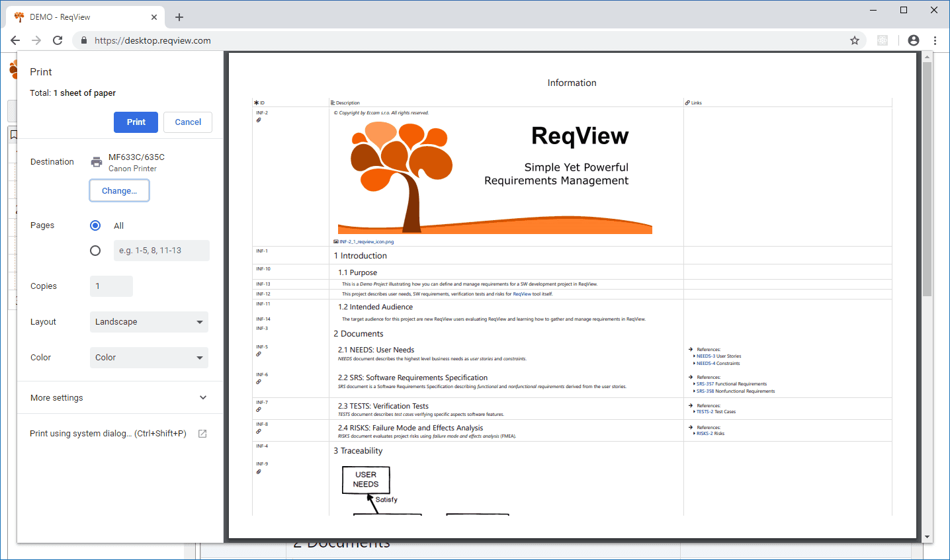This screenshot has height=560, width=950.
Task: Click the ID column asterisk icon
Action: pyautogui.click(x=257, y=102)
